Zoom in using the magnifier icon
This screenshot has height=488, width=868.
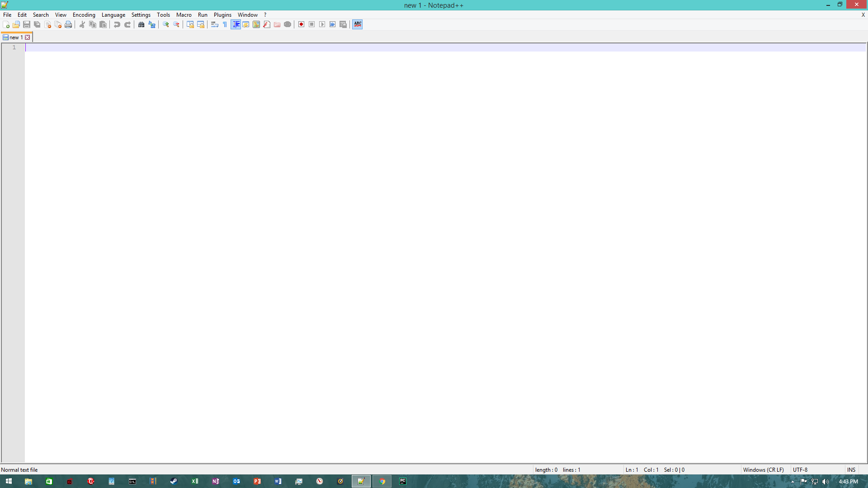(x=165, y=24)
